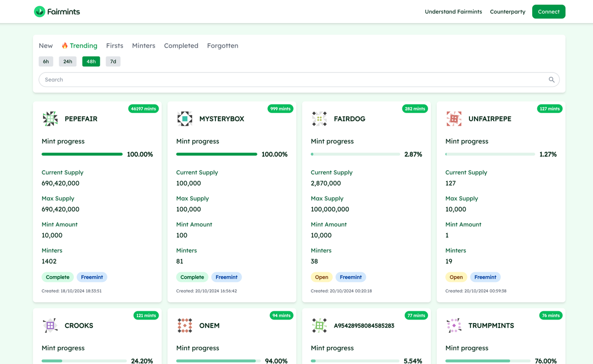Click Created: 20/10/2024 00:59:38 timestamp
This screenshot has height=364, width=593.
click(476, 291)
